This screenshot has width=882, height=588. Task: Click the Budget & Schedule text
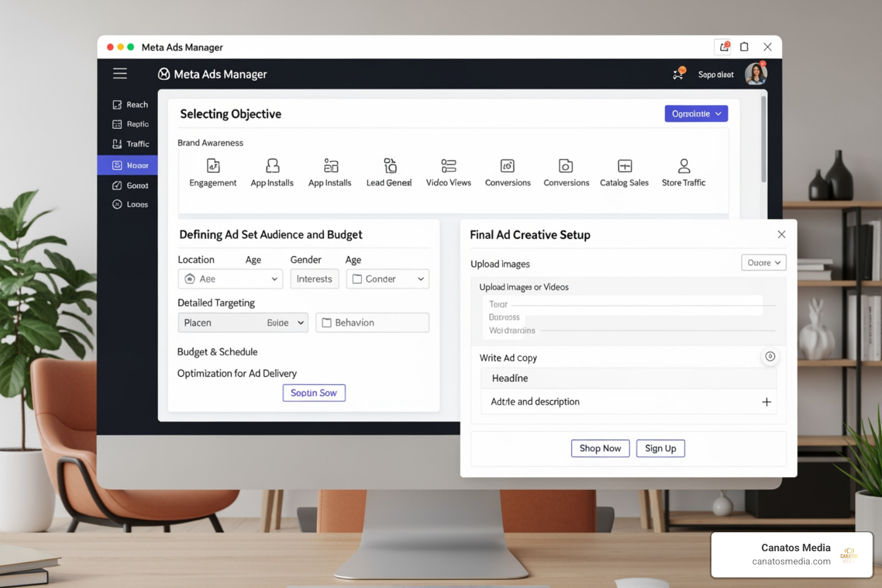pyautogui.click(x=217, y=352)
